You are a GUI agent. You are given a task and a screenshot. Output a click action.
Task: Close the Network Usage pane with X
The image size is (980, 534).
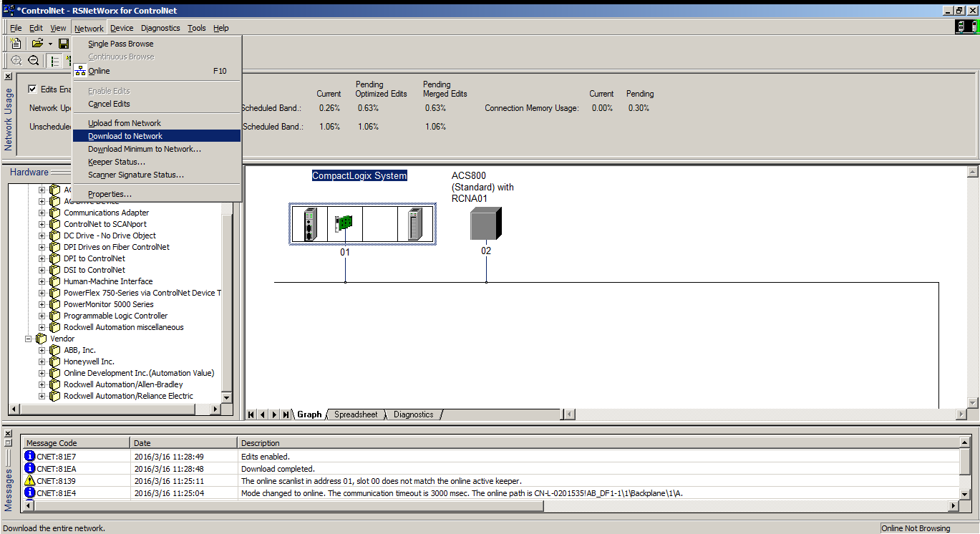coord(8,76)
